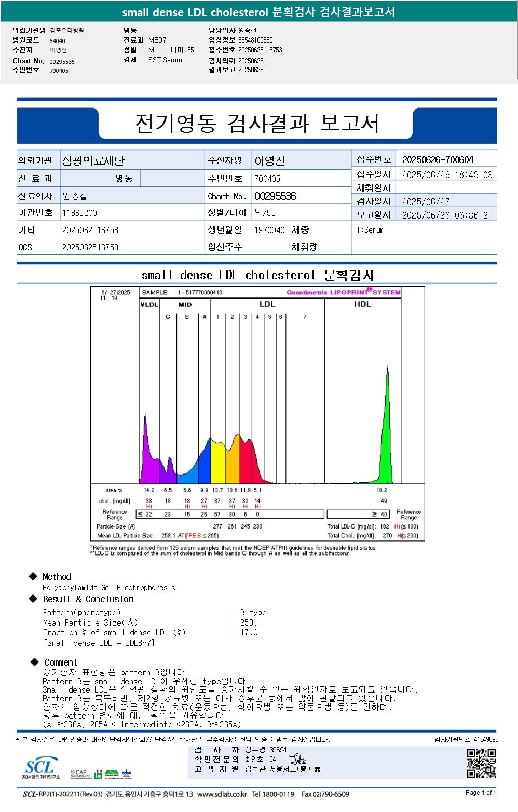518x812 pixels.
Task: Click the Quantimetrix LIPOPRINT SYSTEM logo text
Action: (x=343, y=292)
